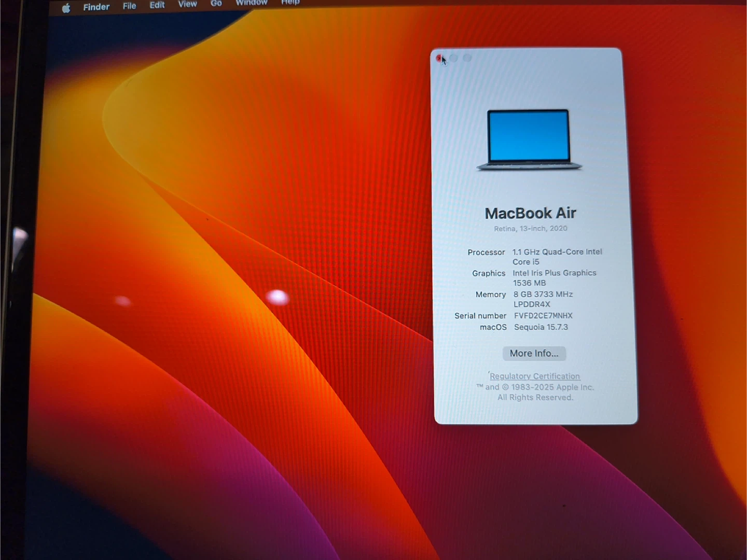Open the Go menu

click(216, 3)
